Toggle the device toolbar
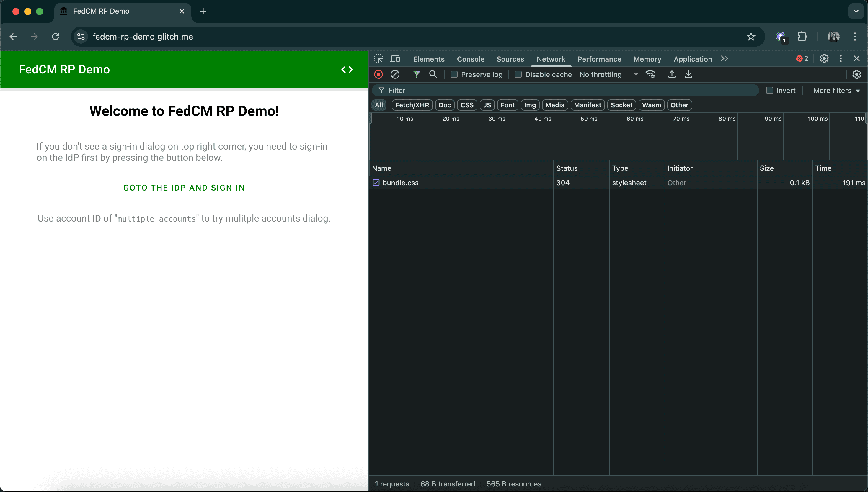Viewport: 868px width, 492px height. (x=395, y=58)
